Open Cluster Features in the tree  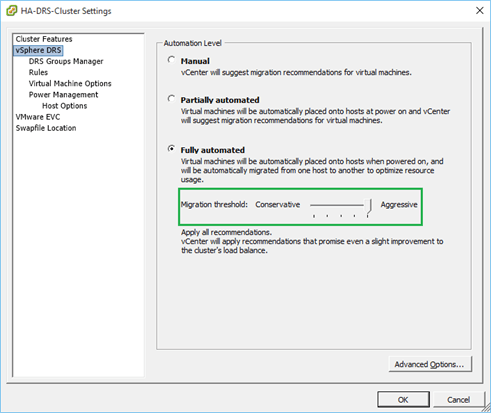[x=44, y=39]
